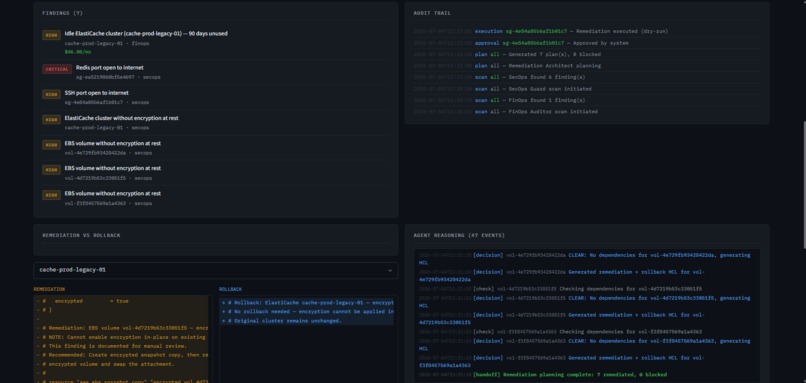Image resolution: width=806 pixels, height=383 pixels.
Task: Click 'Rollback: ElastiCache cache-prod-legacy-01' rollback line
Action: (x=307, y=303)
